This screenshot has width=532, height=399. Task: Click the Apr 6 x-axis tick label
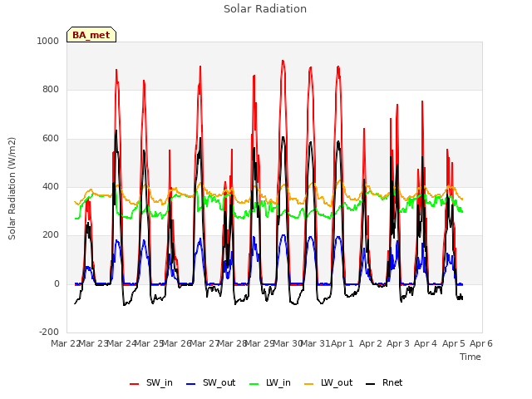point(481,343)
